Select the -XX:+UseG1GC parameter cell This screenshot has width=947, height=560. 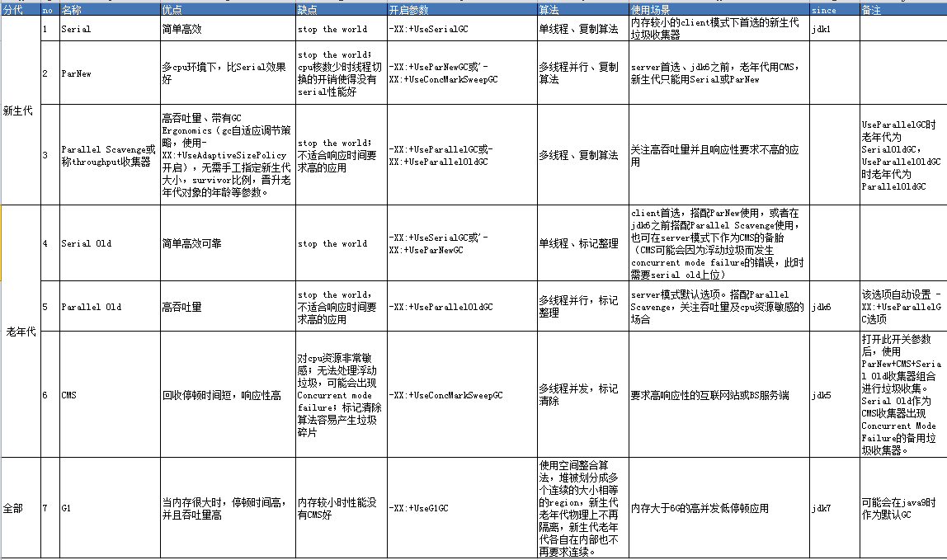(462, 508)
